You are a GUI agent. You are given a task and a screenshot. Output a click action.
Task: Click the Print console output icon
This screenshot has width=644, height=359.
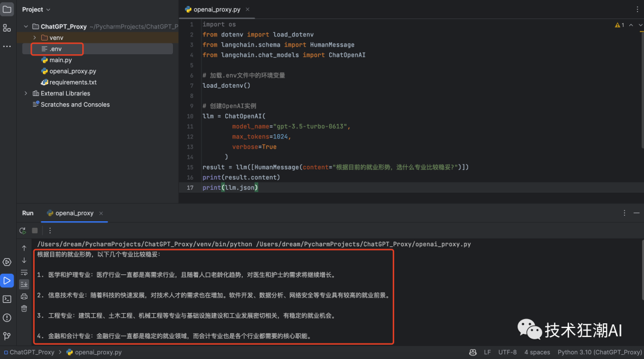(x=24, y=296)
